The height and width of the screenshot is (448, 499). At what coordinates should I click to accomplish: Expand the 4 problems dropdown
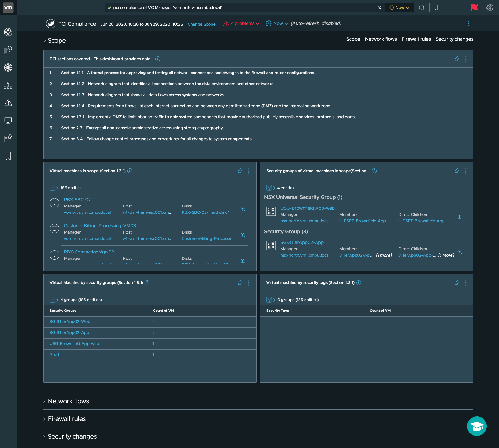click(241, 24)
